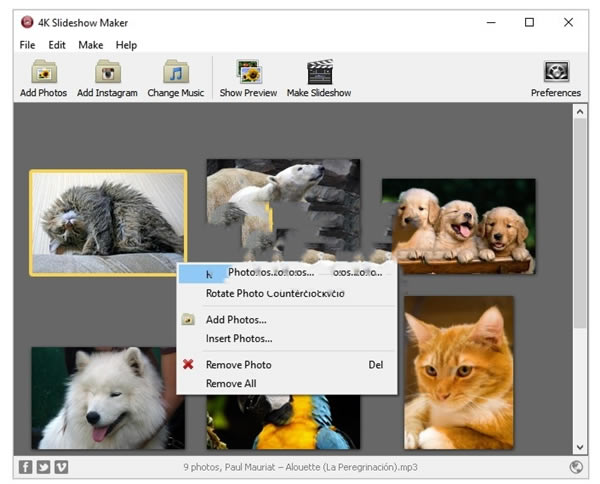
Task: Open the File menu
Action: [27, 45]
